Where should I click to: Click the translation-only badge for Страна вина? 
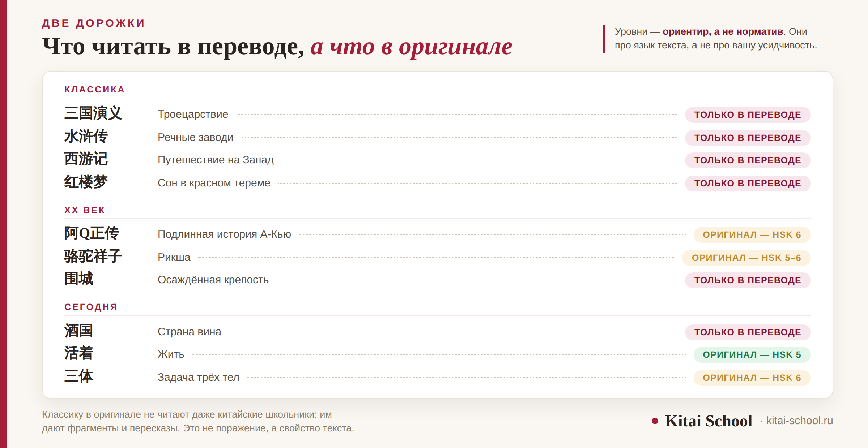pyautogui.click(x=748, y=332)
